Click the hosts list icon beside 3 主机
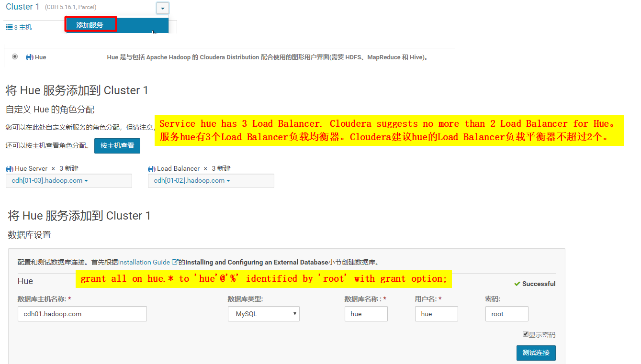The width and height of the screenshot is (641, 364). [9, 28]
